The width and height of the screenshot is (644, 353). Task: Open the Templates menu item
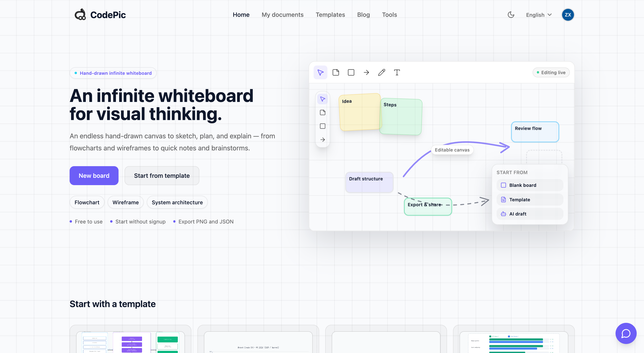point(330,15)
